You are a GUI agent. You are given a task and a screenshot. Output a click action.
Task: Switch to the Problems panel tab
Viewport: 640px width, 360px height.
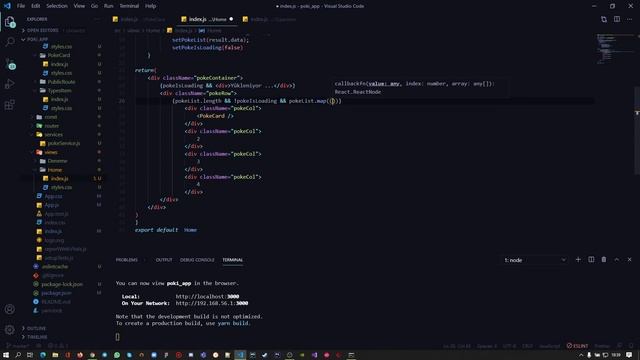click(127, 260)
